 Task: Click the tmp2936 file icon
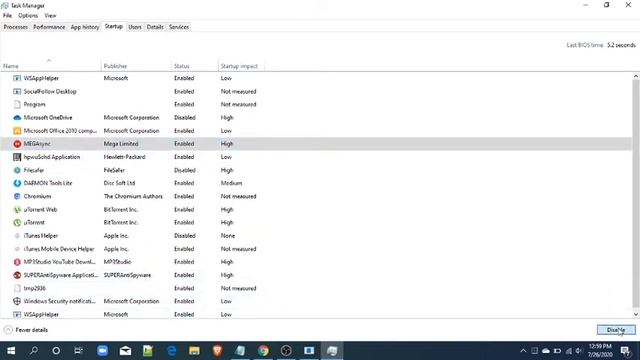[17, 288]
